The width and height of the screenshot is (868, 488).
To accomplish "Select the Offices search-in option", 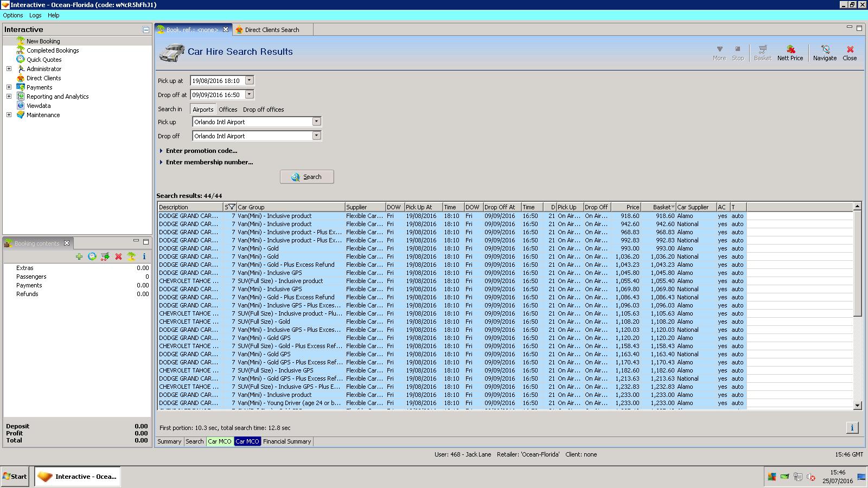I will click(228, 110).
